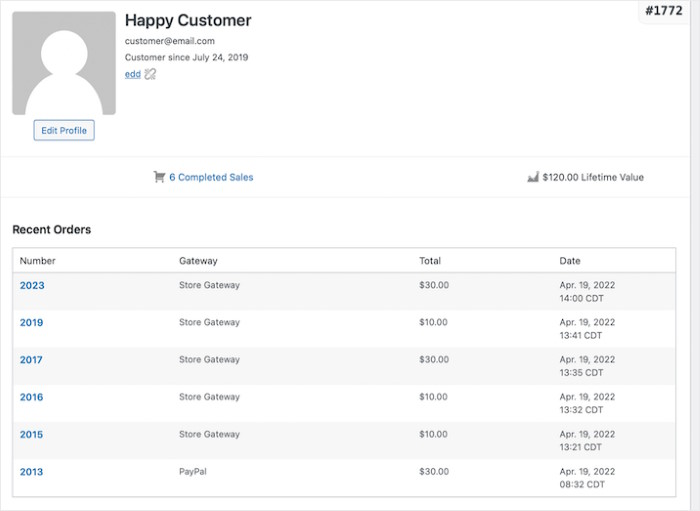This screenshot has width=700, height=511.
Task: Open the edd user link
Action: 132,74
